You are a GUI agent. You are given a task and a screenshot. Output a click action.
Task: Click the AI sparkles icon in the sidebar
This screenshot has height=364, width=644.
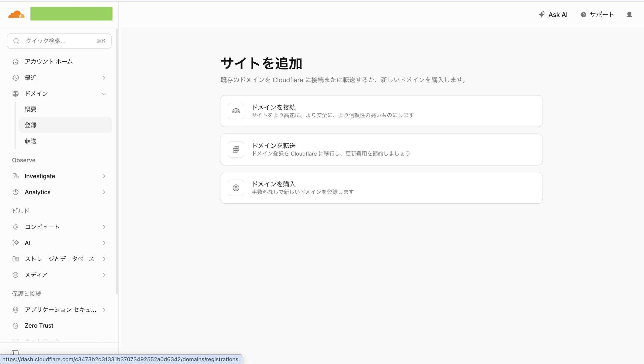tap(16, 243)
